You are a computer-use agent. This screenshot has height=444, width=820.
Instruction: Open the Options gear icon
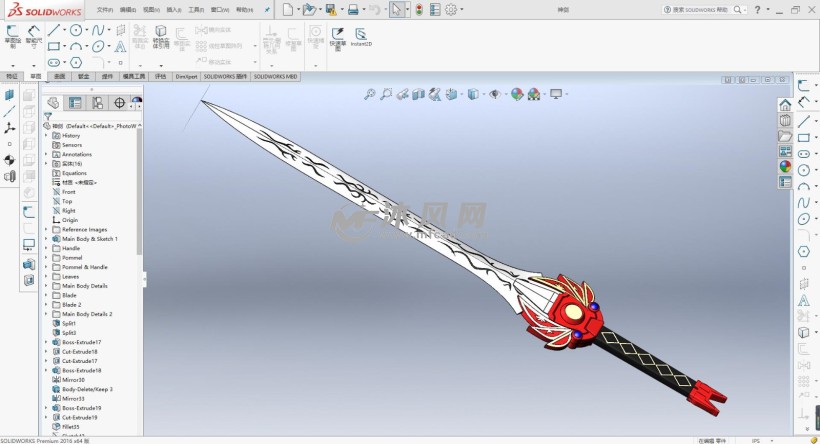[x=451, y=9]
